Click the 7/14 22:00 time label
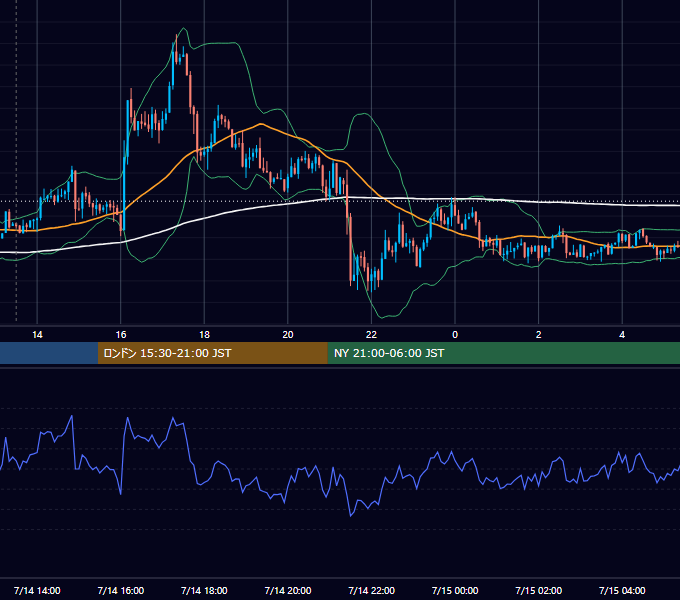680x600 pixels. coord(372,590)
